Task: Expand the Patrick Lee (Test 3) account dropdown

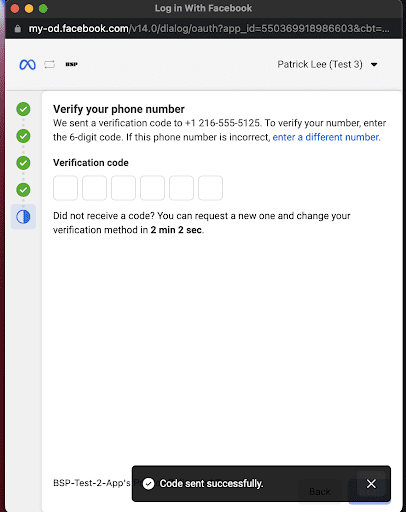Action: pos(327,64)
